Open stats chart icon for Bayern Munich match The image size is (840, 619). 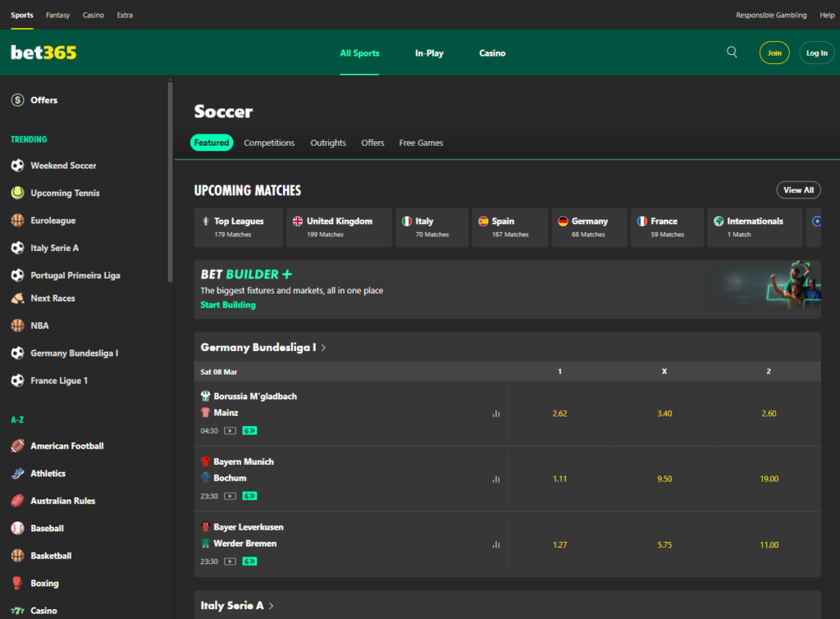pyautogui.click(x=495, y=479)
